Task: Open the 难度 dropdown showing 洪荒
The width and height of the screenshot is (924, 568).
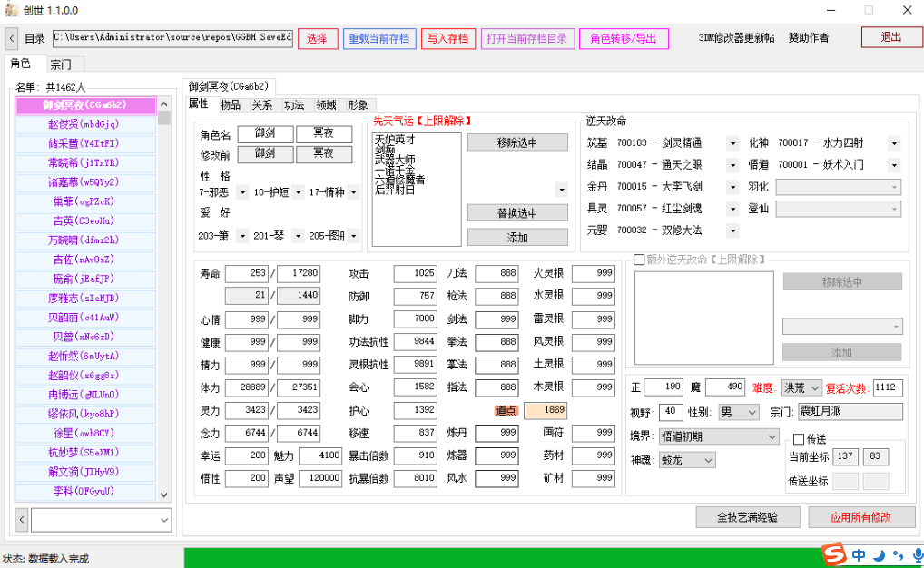Action: pos(803,387)
